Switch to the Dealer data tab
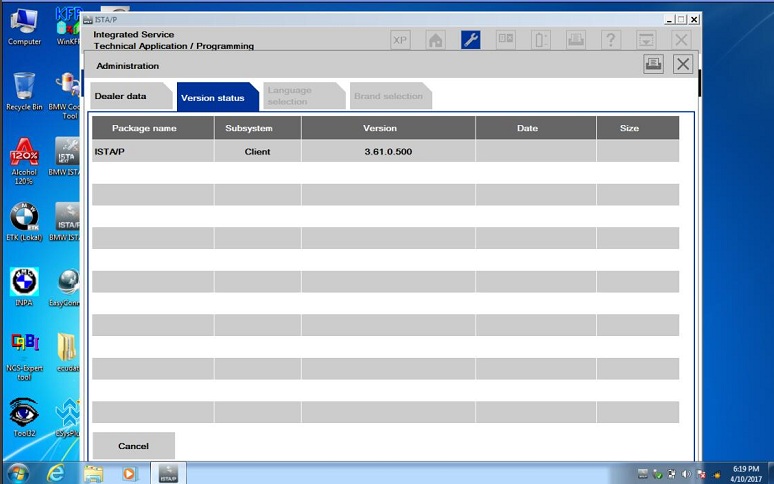774x484 pixels. (120, 97)
